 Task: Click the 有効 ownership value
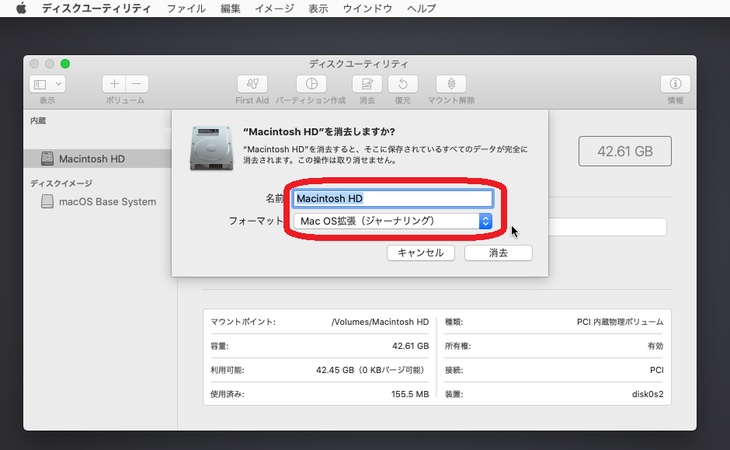[x=656, y=346]
